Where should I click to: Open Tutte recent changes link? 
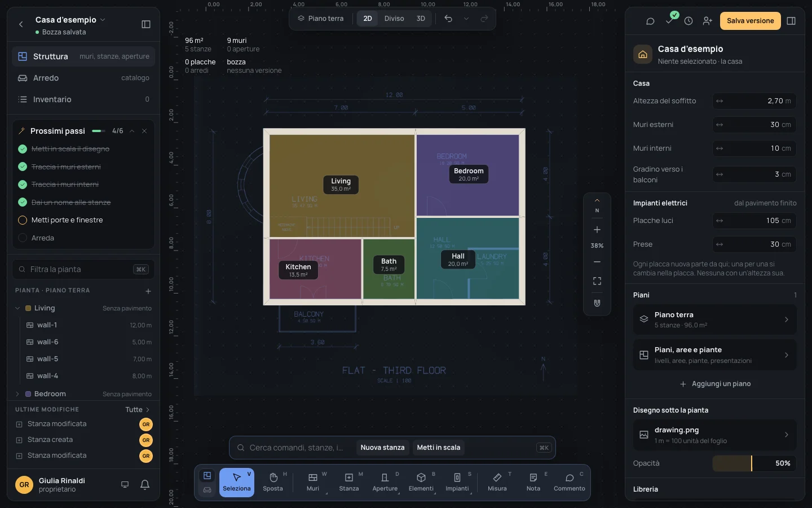138,410
